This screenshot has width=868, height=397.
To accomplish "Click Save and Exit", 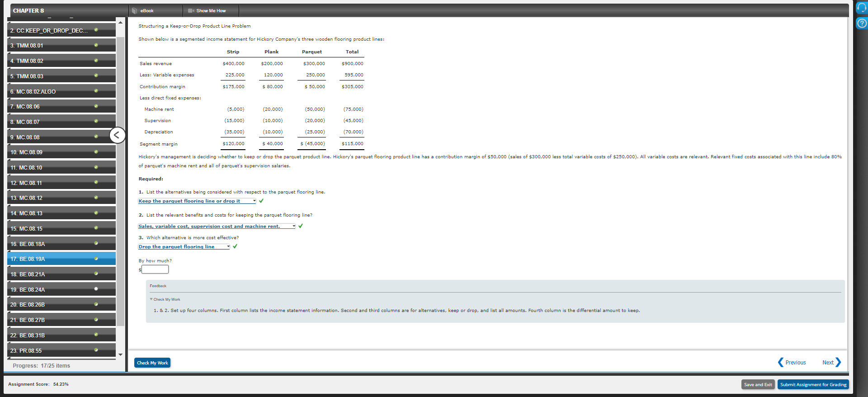I will click(758, 384).
